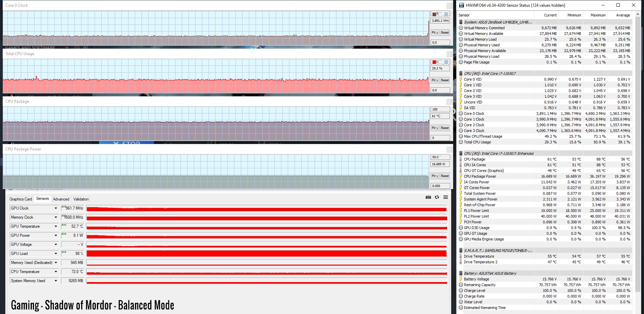
Task: Click the red color swatch on Total CPU Usage graph
Action: 434,62
